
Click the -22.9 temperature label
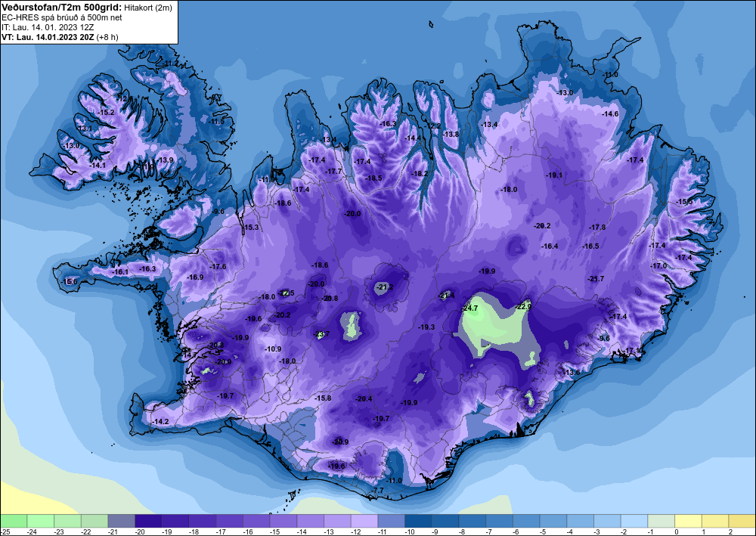pyautogui.click(x=523, y=307)
